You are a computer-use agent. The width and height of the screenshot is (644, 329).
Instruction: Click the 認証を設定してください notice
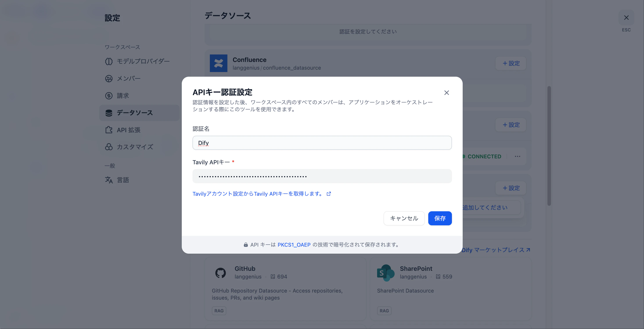368,32
